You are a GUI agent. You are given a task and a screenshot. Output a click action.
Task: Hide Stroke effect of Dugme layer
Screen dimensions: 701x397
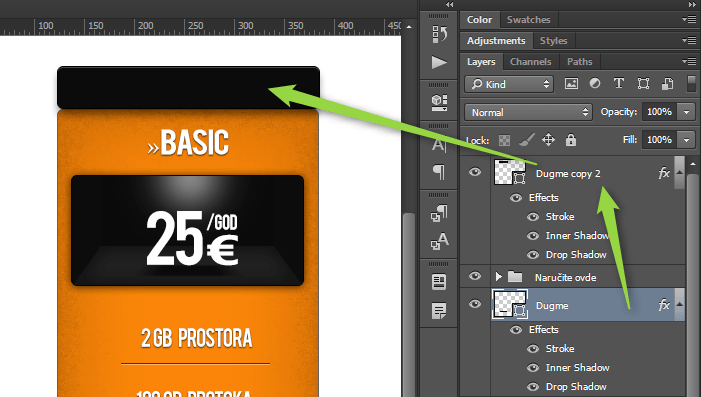(x=532, y=349)
